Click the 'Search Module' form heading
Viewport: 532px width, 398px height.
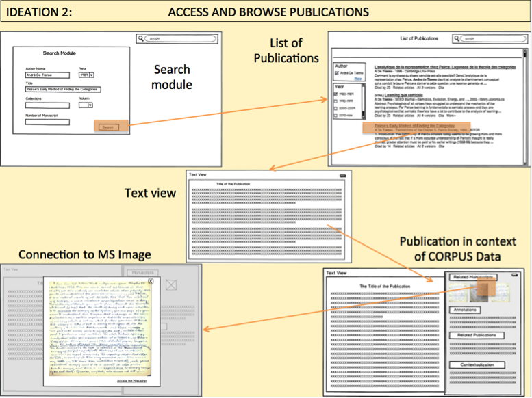click(60, 53)
